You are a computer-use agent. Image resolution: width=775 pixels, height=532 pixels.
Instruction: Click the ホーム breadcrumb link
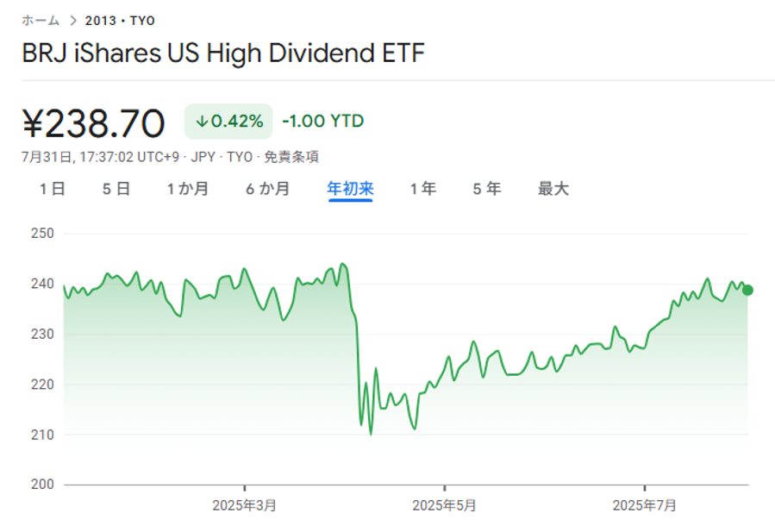(x=41, y=21)
